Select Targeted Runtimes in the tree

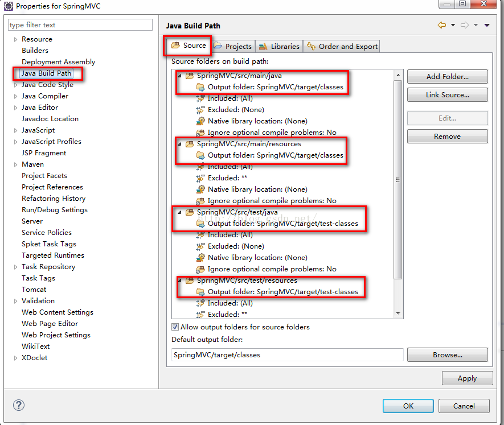point(53,255)
